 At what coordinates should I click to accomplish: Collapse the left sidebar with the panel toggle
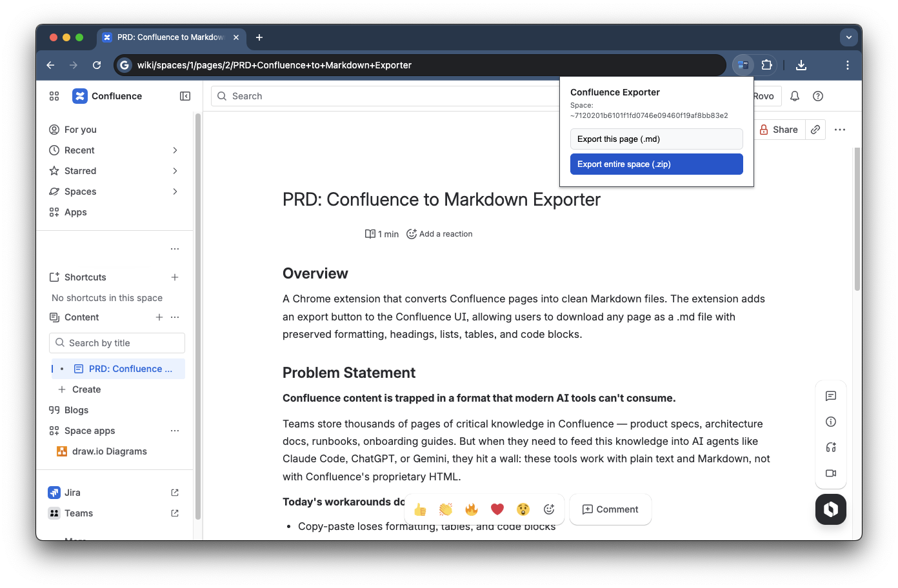click(x=185, y=95)
